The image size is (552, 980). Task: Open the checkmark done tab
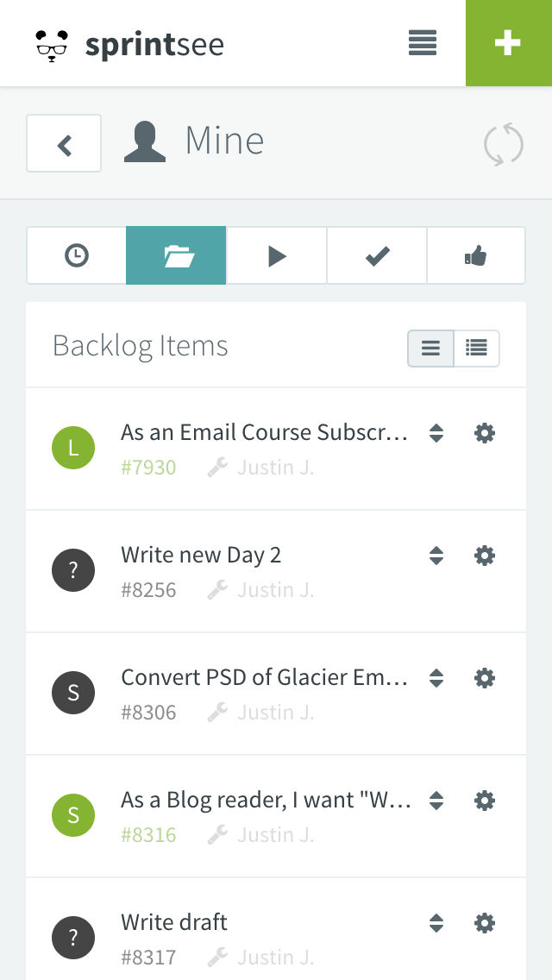tap(377, 255)
